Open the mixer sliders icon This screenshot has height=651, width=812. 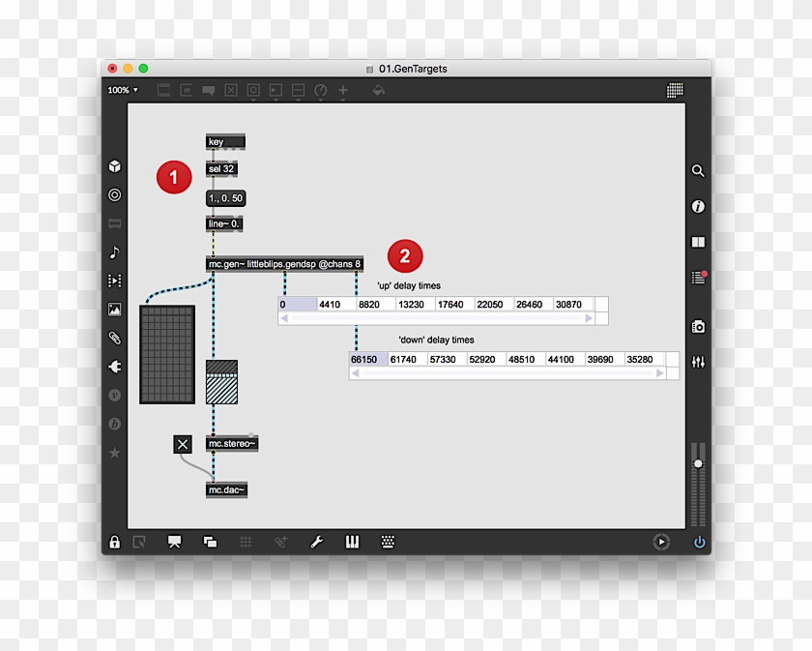(698, 362)
